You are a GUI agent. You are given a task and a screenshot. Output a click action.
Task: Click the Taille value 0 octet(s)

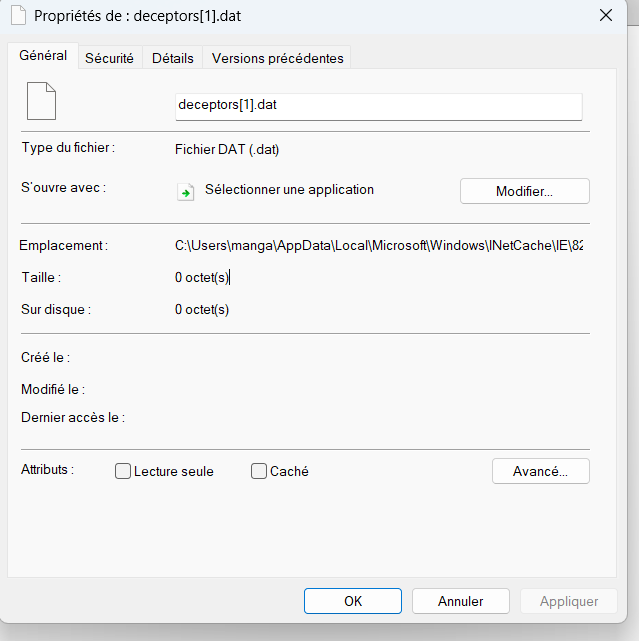(x=202, y=278)
